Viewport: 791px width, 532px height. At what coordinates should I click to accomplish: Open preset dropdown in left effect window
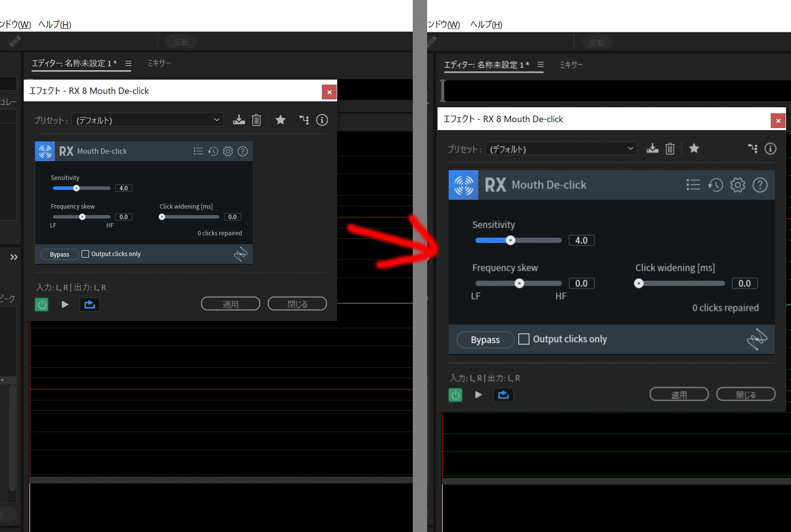point(147,120)
